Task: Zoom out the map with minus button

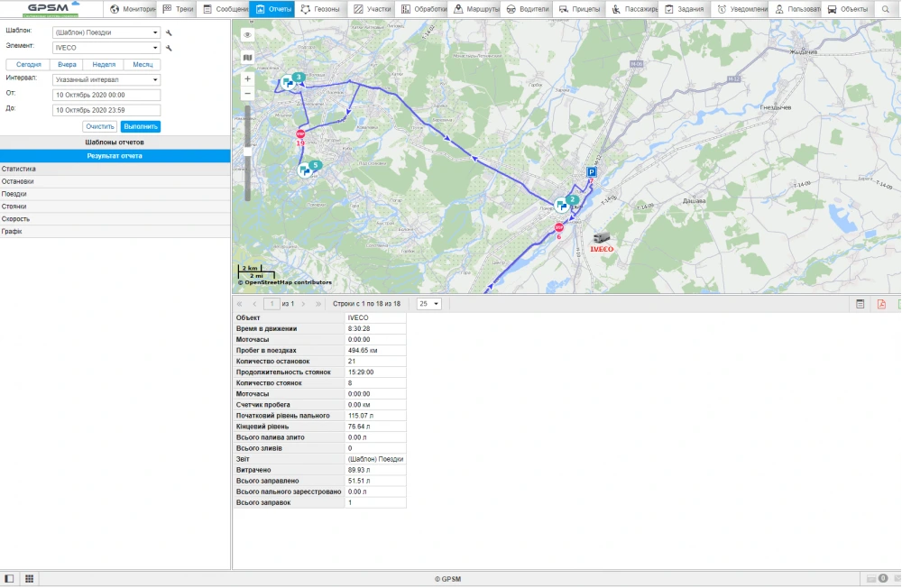Action: pos(248,93)
